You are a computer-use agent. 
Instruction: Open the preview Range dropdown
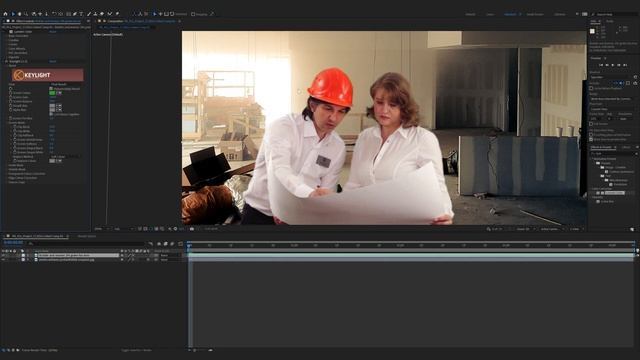click(x=611, y=99)
